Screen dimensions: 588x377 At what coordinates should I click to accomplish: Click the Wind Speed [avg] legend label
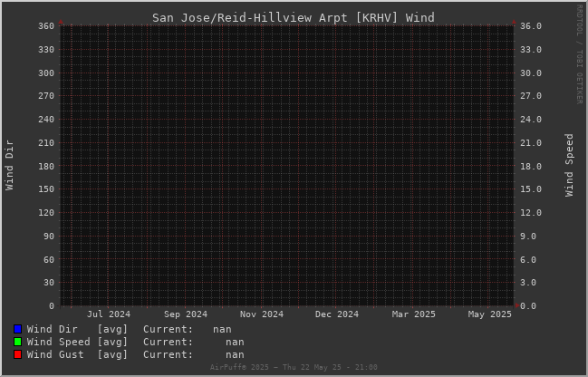[x=77, y=342]
